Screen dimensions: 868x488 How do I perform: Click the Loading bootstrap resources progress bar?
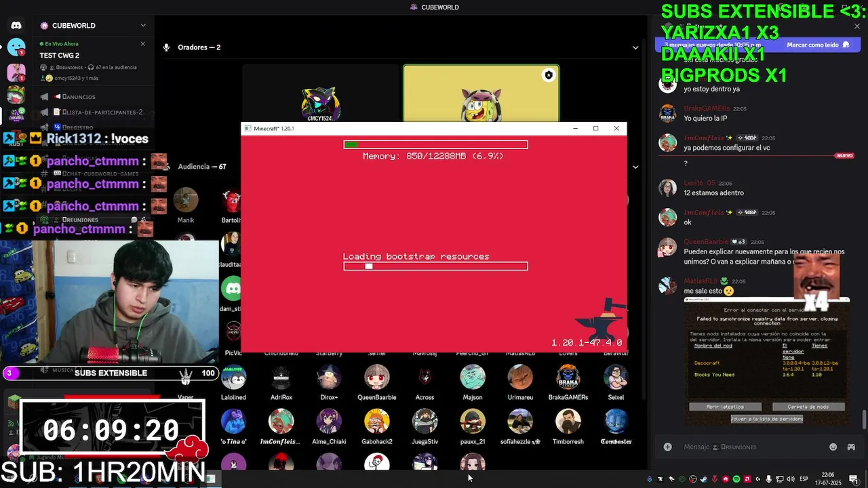pos(435,266)
